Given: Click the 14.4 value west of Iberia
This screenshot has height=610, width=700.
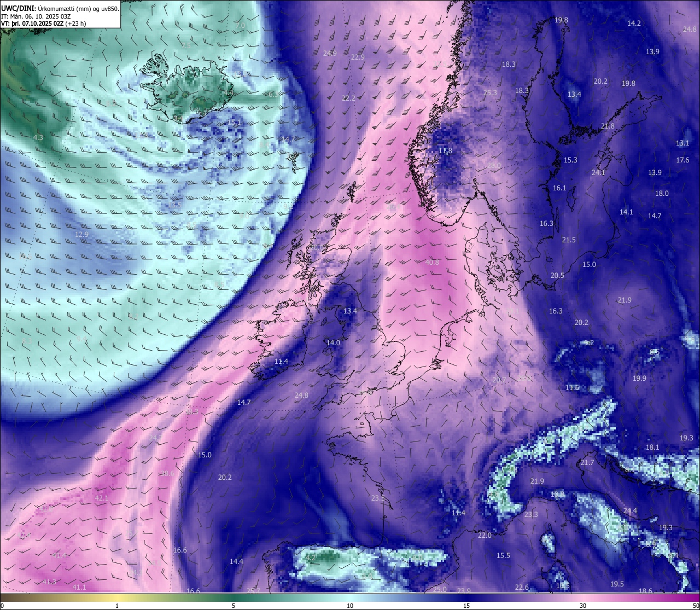Looking at the screenshot, I should (236, 561).
